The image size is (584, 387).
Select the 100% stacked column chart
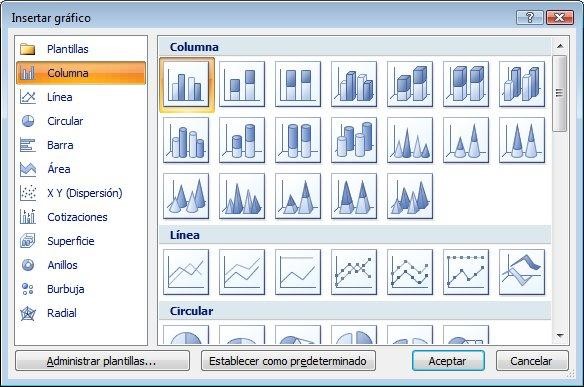(x=298, y=84)
